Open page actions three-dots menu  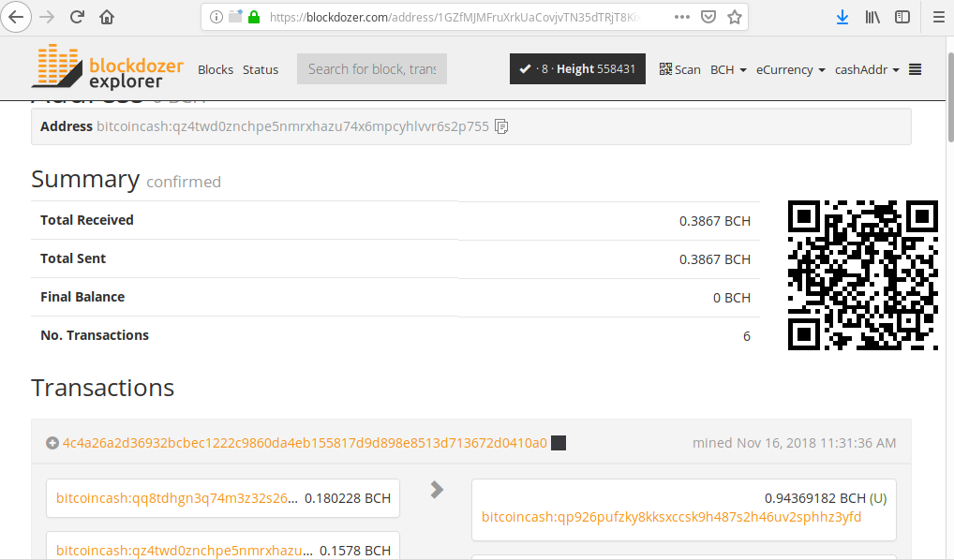point(682,17)
